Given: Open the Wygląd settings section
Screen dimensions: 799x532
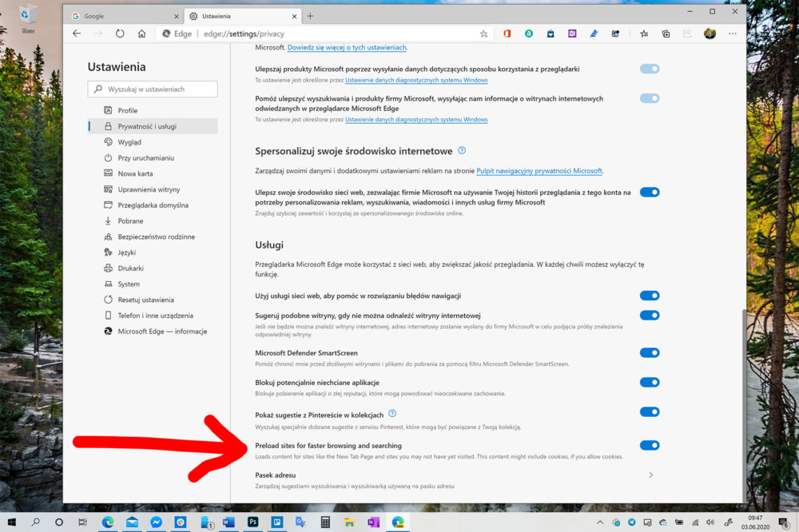Looking at the screenshot, I should pos(153,142).
